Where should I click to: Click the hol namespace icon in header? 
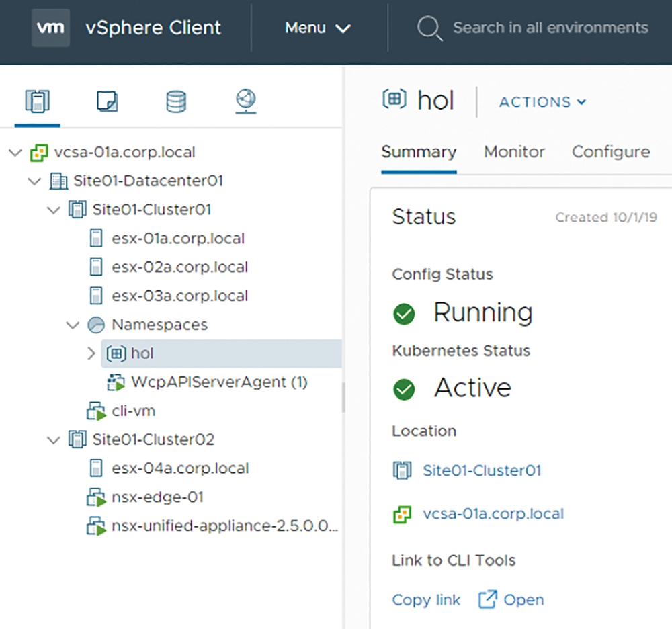[394, 99]
